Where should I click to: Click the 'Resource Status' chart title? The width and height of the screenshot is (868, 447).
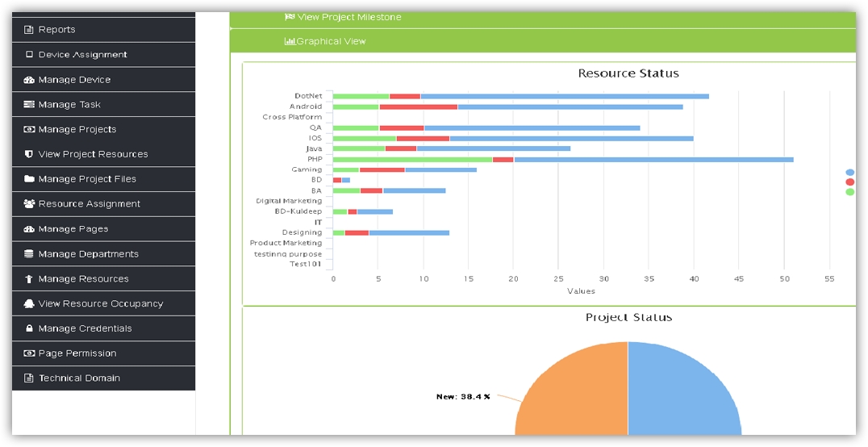pos(628,73)
